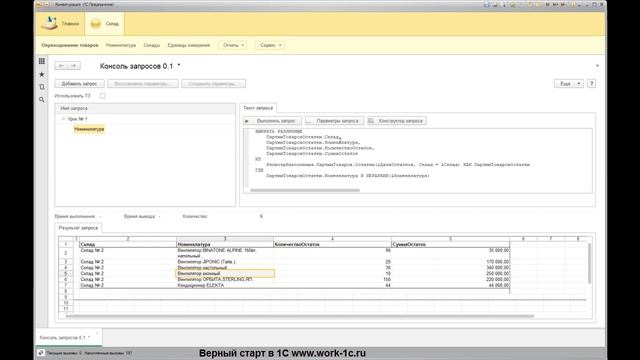Screen dimensions: 640x360
Task: Open Номенклатура from the command bar
Action: click(x=121, y=45)
